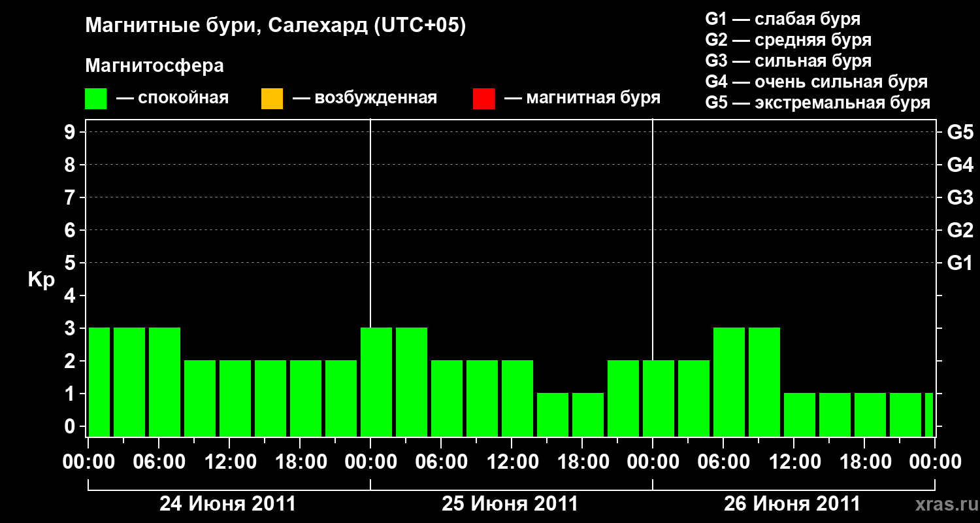
Task: Click the 'G2' label on right axis
Action: coord(960,230)
